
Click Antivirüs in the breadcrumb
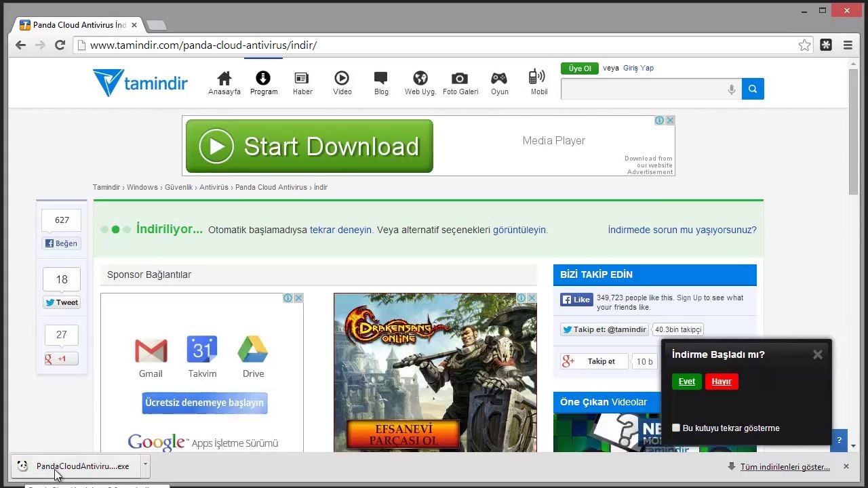pyautogui.click(x=214, y=187)
